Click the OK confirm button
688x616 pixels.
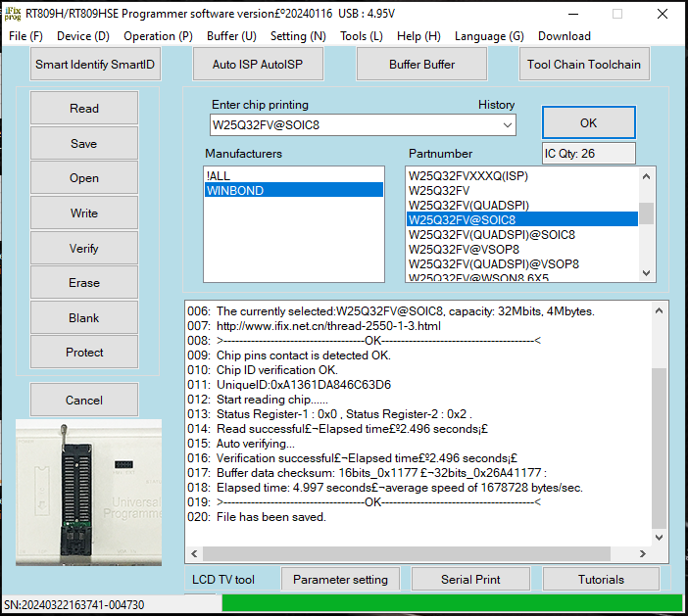[x=588, y=123]
